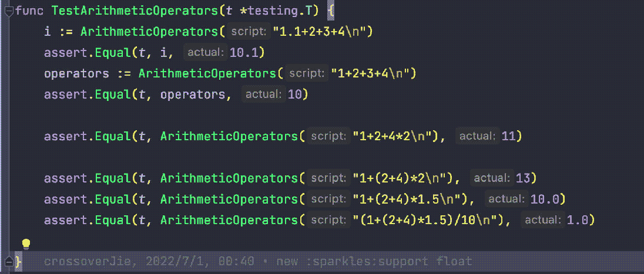The width and height of the screenshot is (644, 274).
Task: Click the script hint before "1.1+2+3+4\n"
Action: (249, 32)
